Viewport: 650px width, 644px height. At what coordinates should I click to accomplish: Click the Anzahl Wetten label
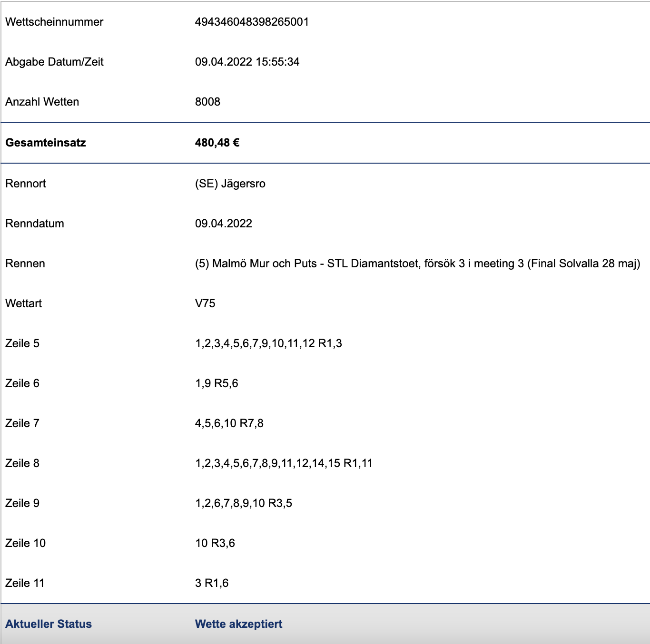click(x=42, y=102)
